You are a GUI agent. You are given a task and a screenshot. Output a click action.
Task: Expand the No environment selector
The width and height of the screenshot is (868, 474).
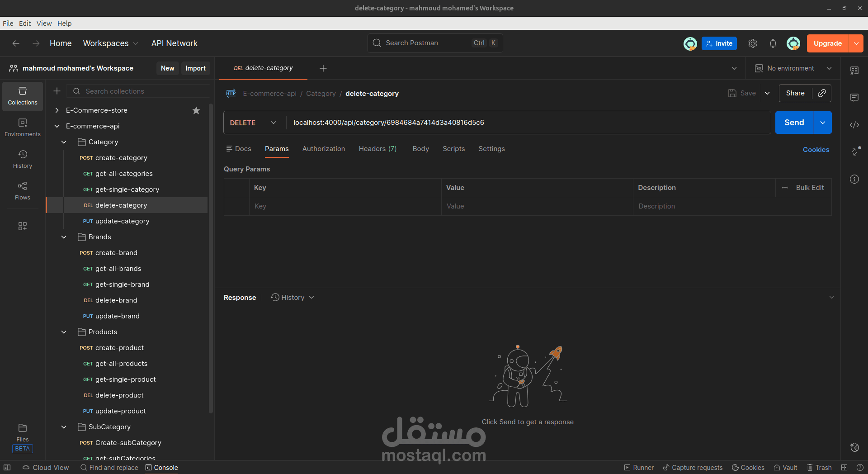830,68
